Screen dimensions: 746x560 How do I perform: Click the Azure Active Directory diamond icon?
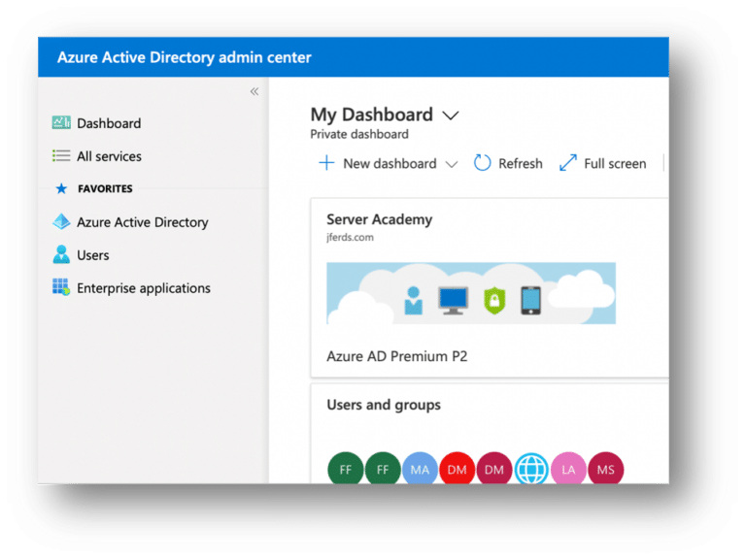coord(61,222)
